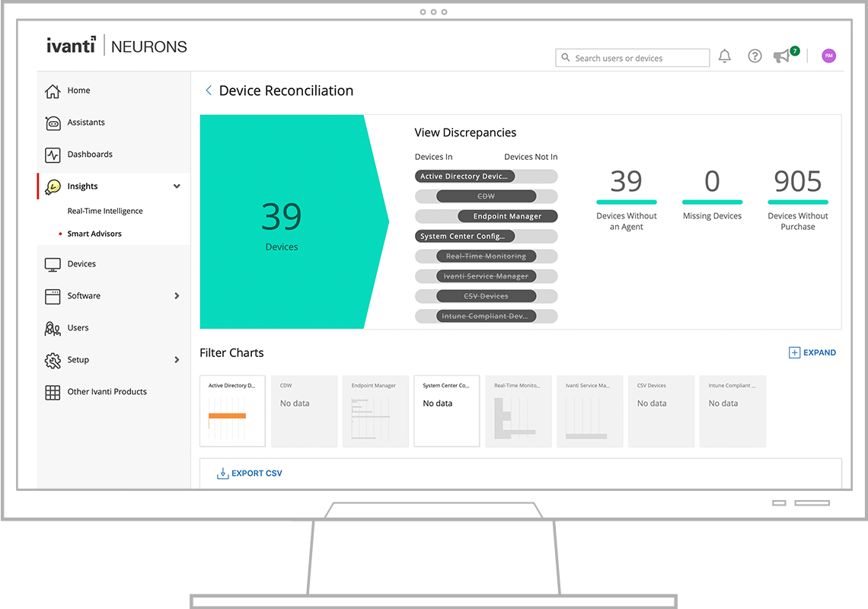The width and height of the screenshot is (868, 609).
Task: Click the search magnifier icon
Action: point(565,58)
